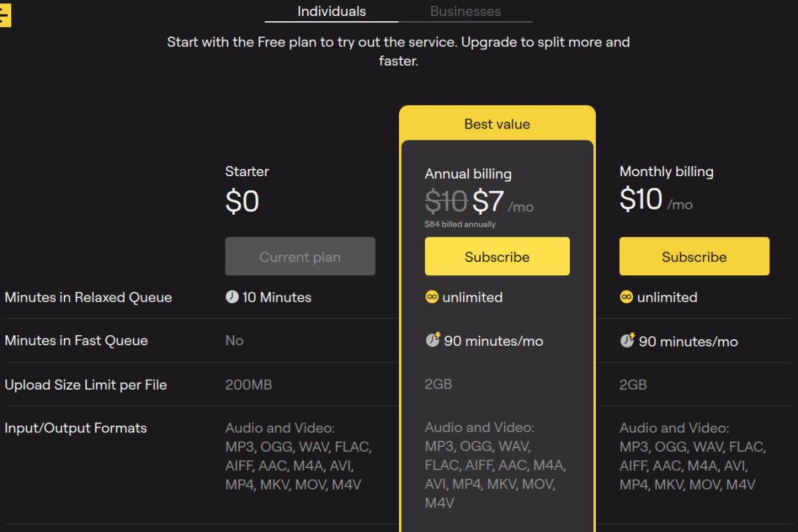Click the infinity icon in Annual billing column

coord(432,297)
